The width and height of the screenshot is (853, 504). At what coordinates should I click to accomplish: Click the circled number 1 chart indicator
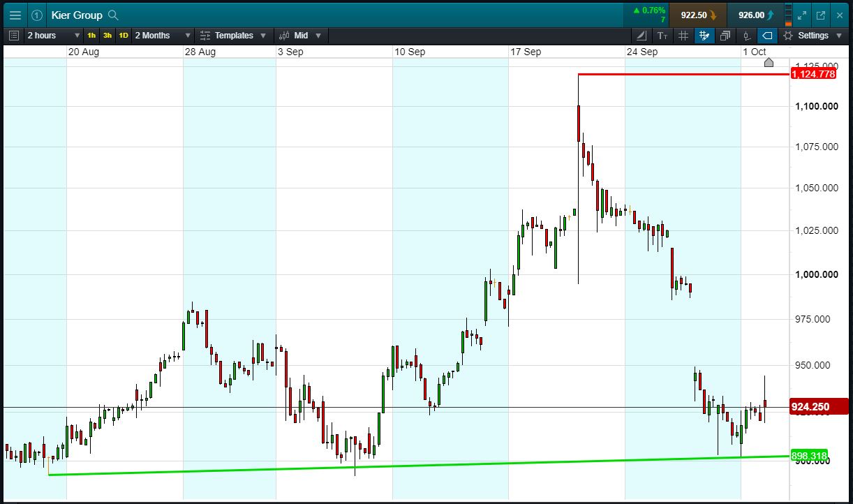tap(37, 15)
